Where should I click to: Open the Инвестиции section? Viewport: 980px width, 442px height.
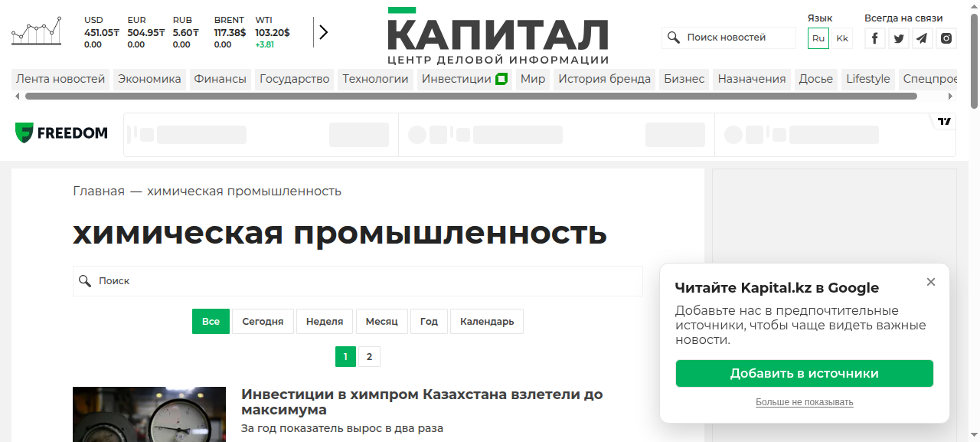[x=465, y=79]
